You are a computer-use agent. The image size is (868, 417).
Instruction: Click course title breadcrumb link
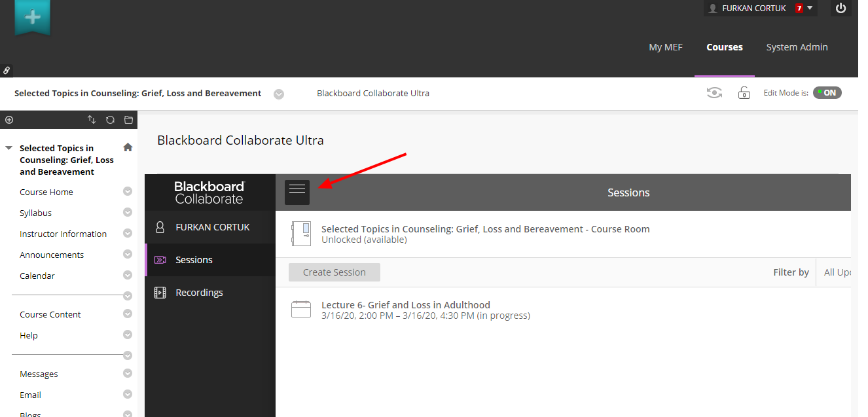138,94
